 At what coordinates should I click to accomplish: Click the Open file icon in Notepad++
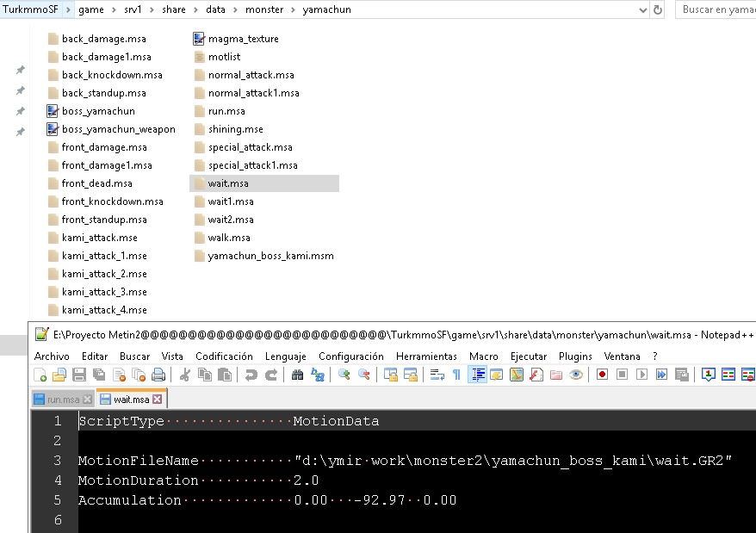click(59, 375)
